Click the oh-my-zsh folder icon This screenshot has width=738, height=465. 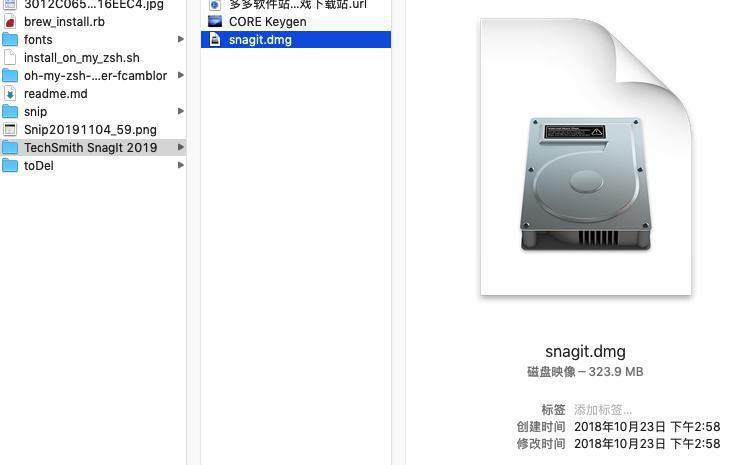10,75
